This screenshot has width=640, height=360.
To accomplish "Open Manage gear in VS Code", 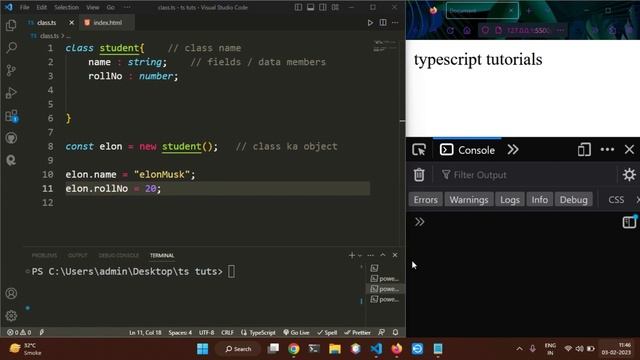I will [x=11, y=316].
